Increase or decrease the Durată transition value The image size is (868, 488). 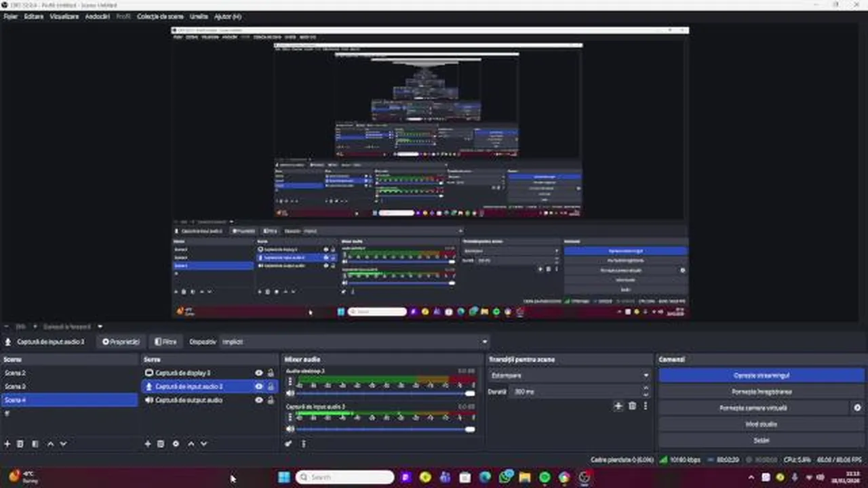(x=645, y=392)
